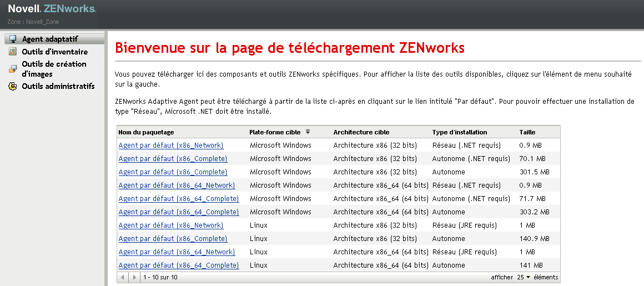Screen dimensions: 644x286
Task: Click the Outils administratifs gear icon
Action: click(x=13, y=86)
